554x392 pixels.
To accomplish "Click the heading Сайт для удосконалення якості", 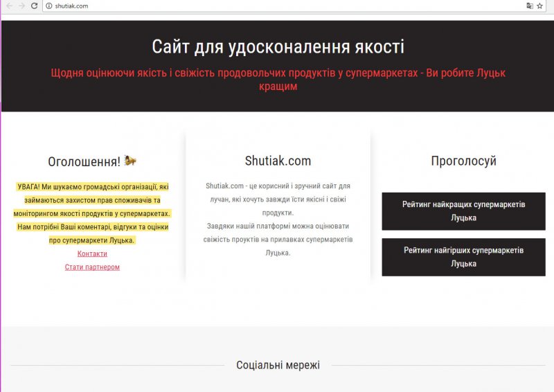I will pyautogui.click(x=278, y=47).
